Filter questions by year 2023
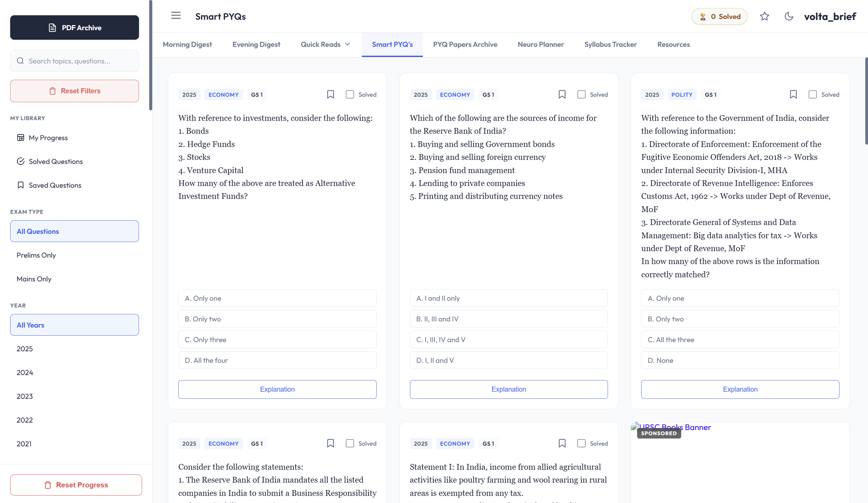The image size is (868, 503). 24,396
